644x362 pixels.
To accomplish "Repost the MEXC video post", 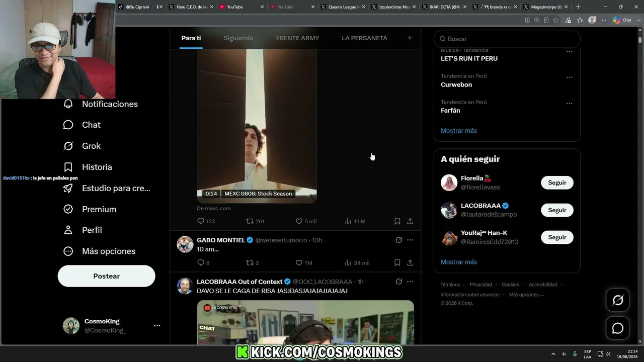I will point(255,221).
